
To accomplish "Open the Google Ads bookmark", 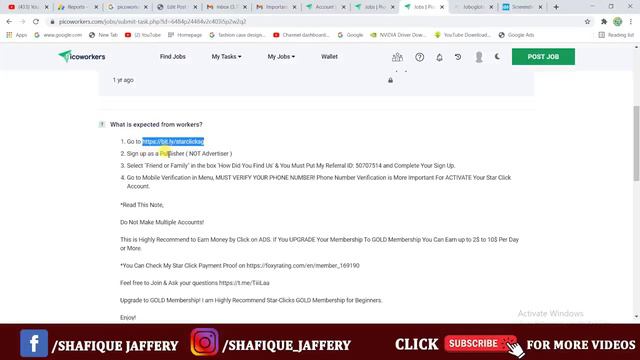I will click(516, 35).
